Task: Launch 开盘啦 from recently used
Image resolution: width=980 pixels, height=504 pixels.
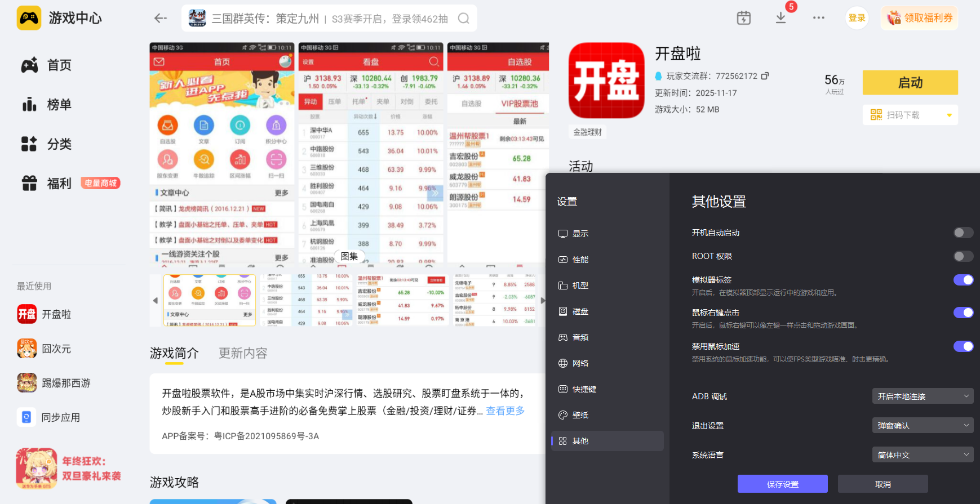Action: pos(44,314)
